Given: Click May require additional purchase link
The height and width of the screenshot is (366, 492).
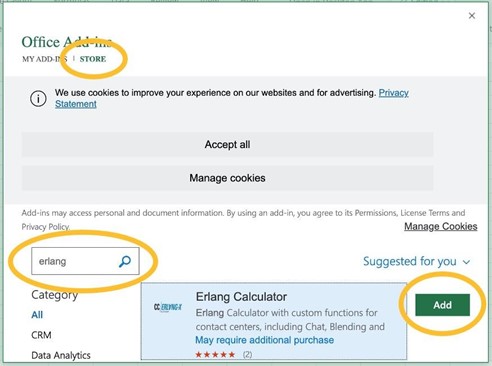Looking at the screenshot, I should pyautogui.click(x=265, y=340).
